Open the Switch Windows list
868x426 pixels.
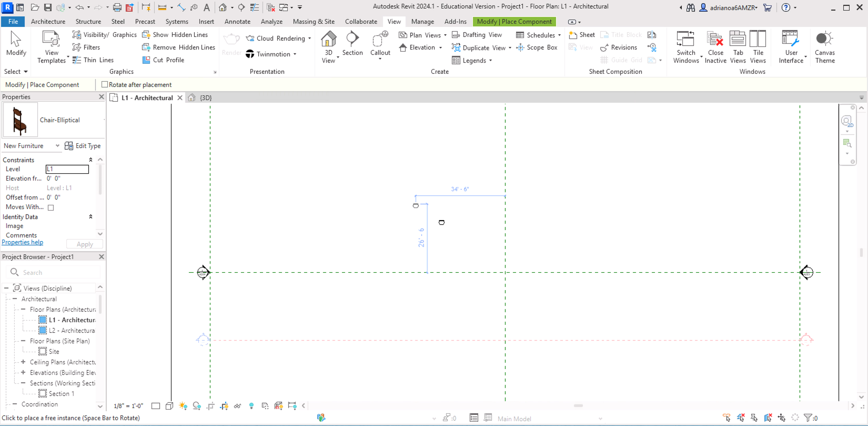coord(686,47)
